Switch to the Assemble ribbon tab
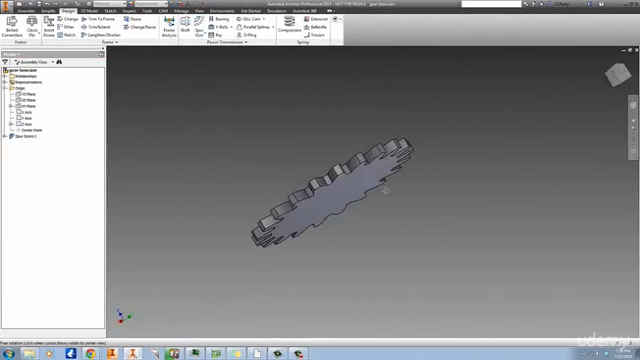Image resolution: width=640 pixels, height=360 pixels. click(x=26, y=11)
